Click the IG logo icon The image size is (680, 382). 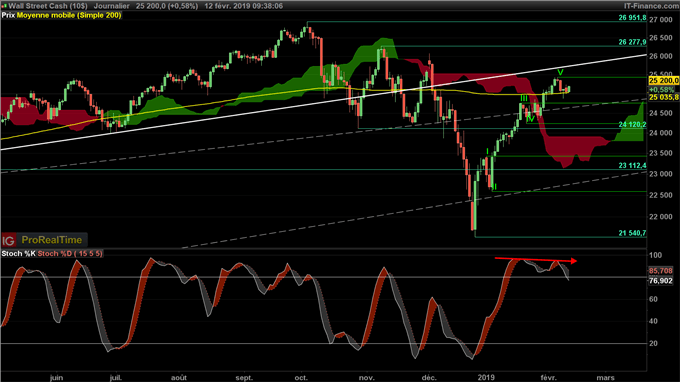pyautogui.click(x=8, y=240)
